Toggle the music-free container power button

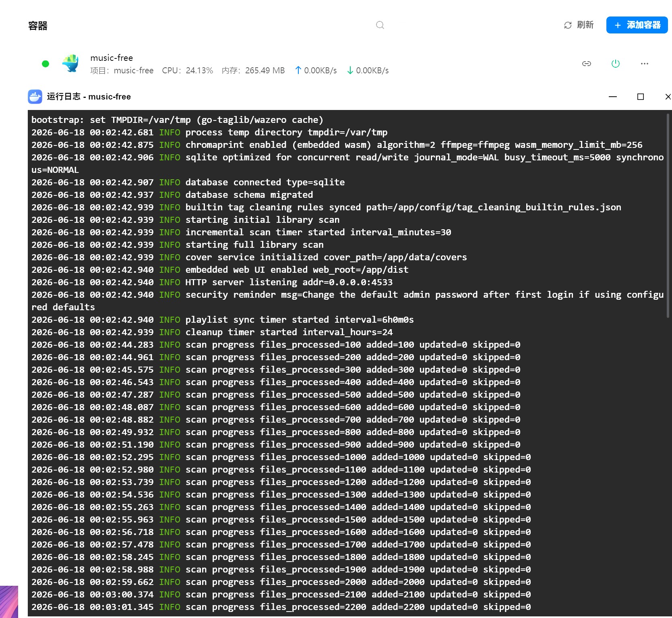[x=616, y=64]
